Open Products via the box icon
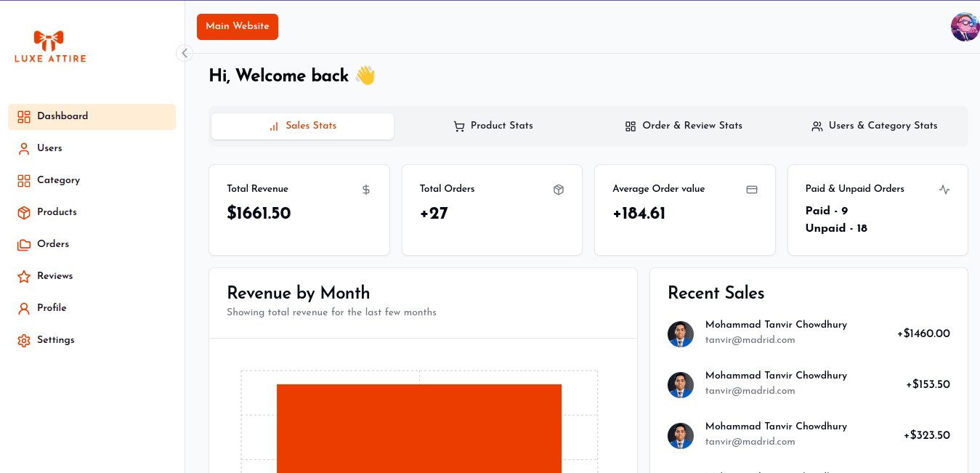The width and height of the screenshot is (980, 473). click(x=24, y=213)
